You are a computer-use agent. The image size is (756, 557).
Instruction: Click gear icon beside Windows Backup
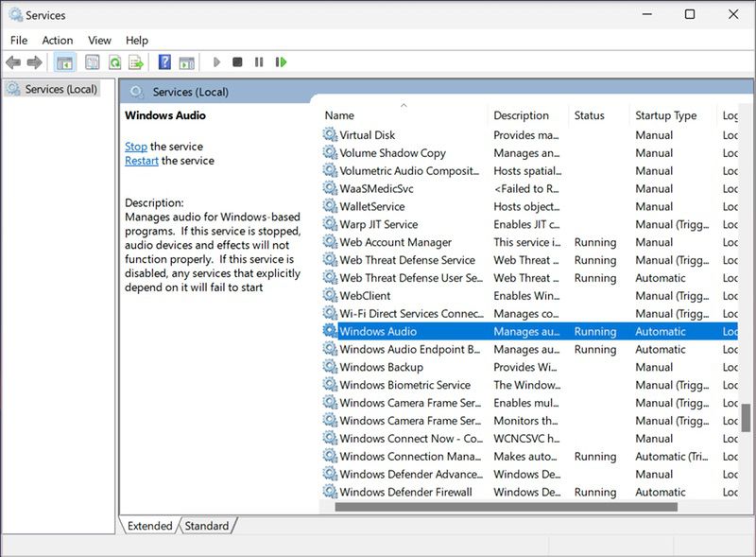330,367
